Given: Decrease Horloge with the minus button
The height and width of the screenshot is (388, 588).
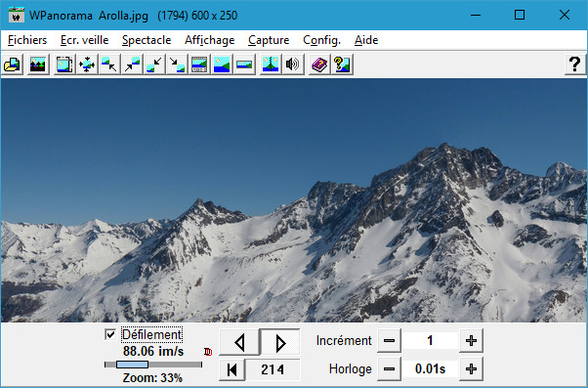Looking at the screenshot, I should click(389, 368).
